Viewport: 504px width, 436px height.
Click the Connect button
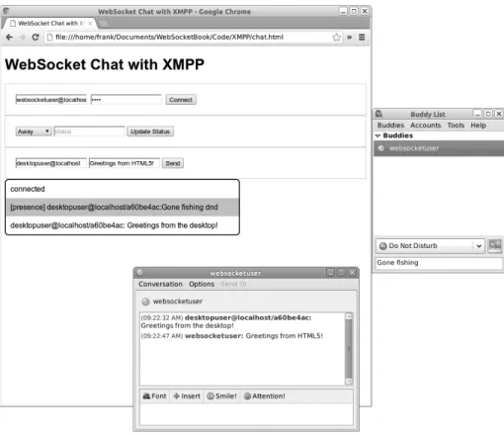181,100
